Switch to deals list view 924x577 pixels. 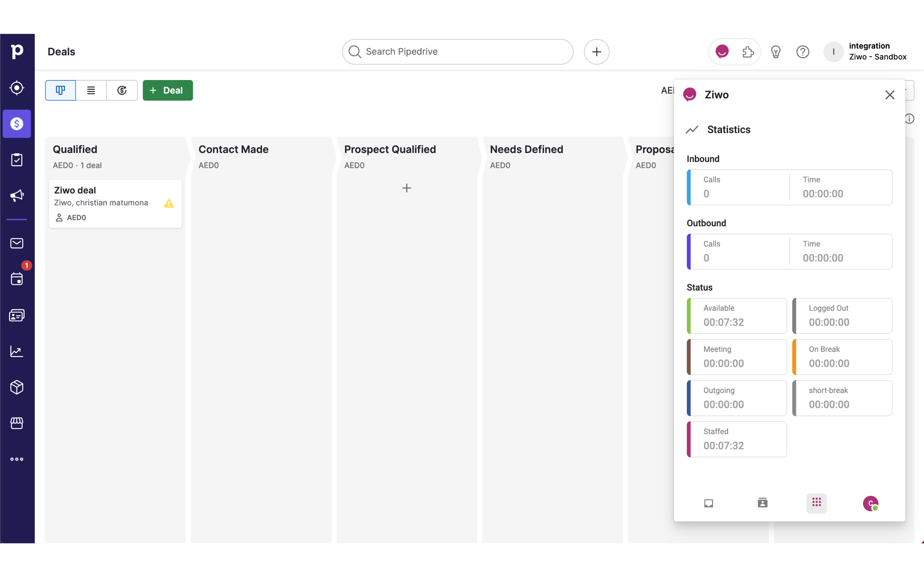[x=91, y=91]
